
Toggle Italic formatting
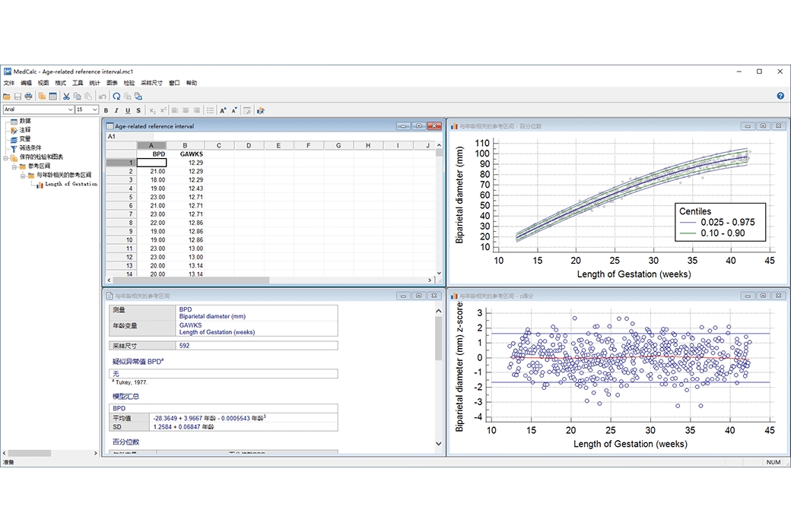coord(116,110)
